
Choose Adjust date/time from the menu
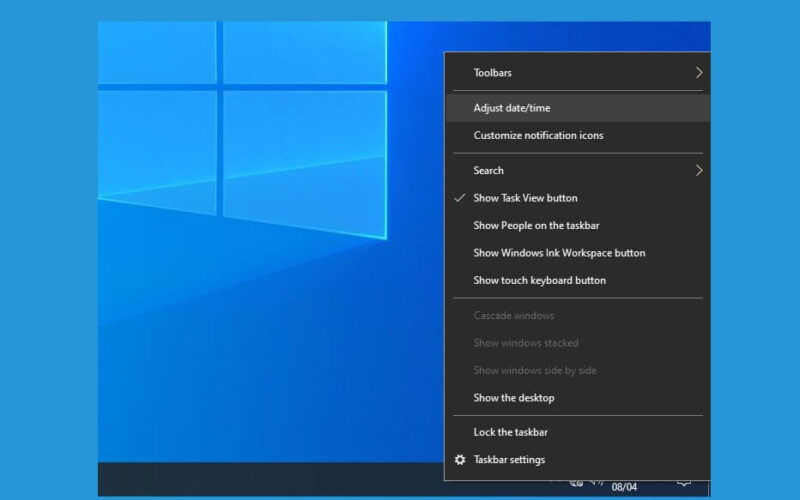pos(578,108)
